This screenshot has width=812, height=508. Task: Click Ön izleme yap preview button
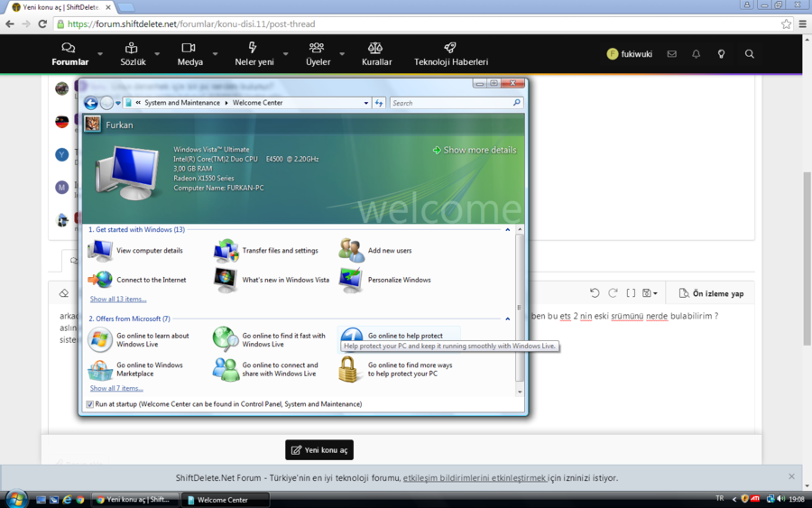(711, 293)
